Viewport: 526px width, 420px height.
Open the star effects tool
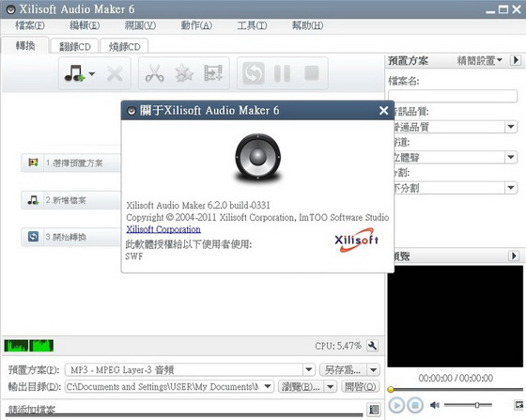coord(184,73)
